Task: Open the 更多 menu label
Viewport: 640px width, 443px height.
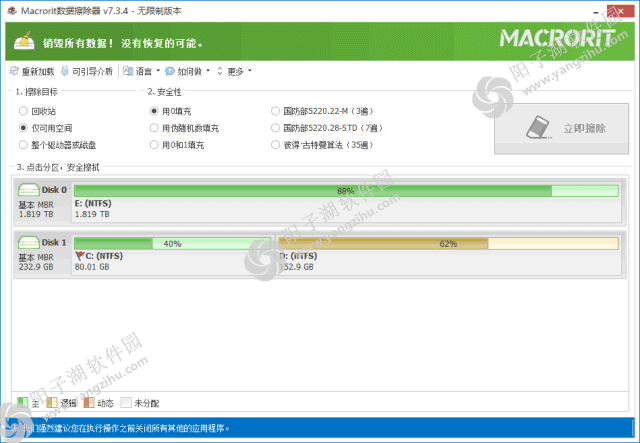Action: [236, 71]
